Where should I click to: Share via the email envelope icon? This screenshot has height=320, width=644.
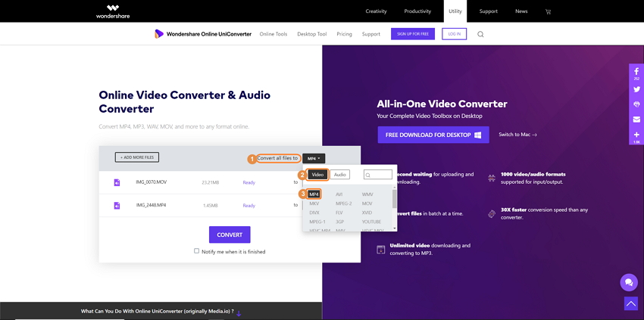tap(636, 120)
